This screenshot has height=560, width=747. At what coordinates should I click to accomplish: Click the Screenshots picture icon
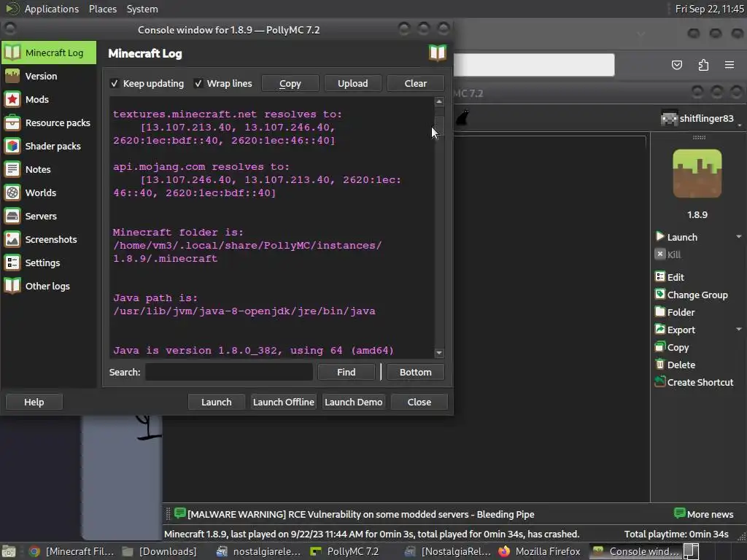click(12, 239)
